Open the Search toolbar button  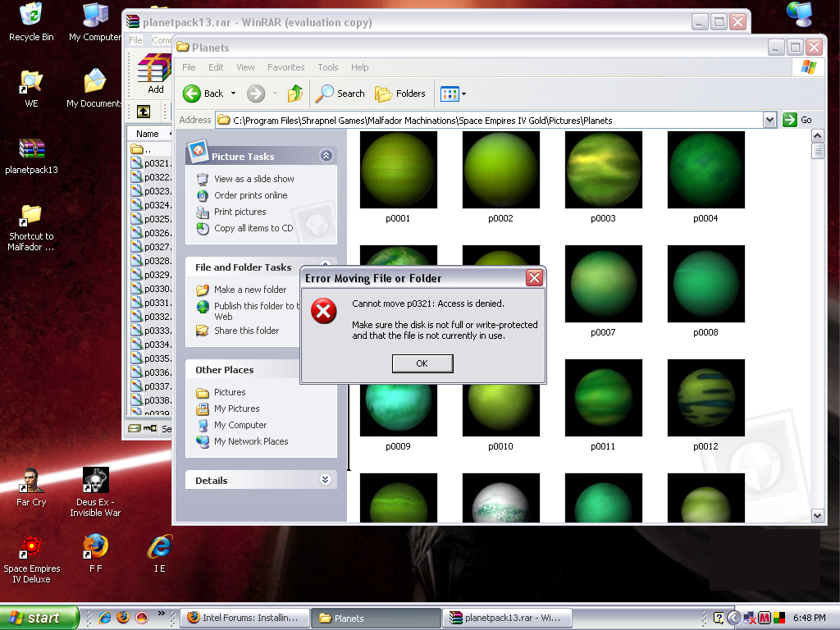pyautogui.click(x=341, y=94)
